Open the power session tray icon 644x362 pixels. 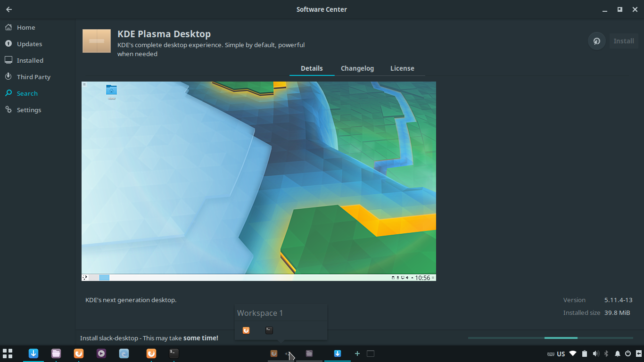[628, 354]
